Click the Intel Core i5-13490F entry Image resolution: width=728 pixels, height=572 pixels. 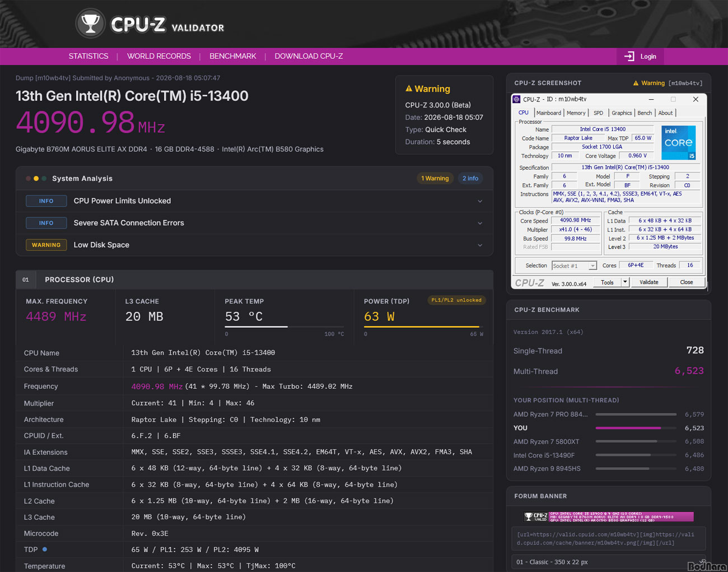pos(609,455)
